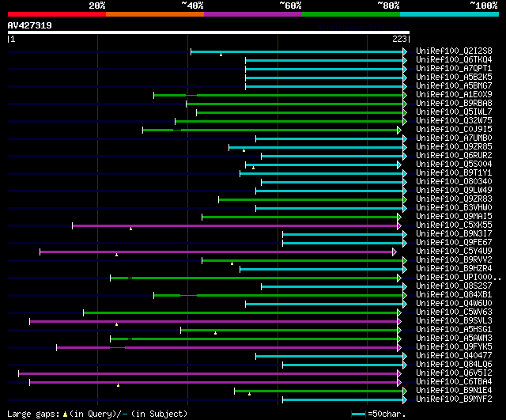Select the hit label UniRef100_Q5IWL7

[454, 112]
